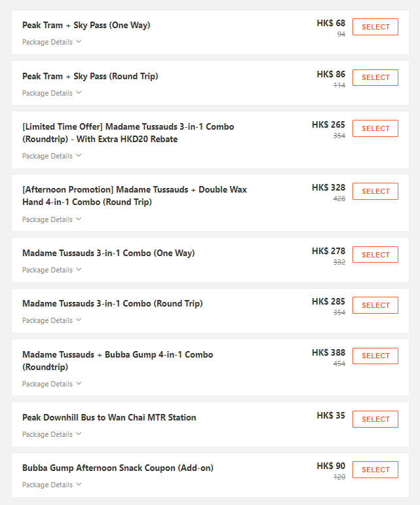Select Peak Tram Sky Pass Round Trip
Screen dimensions: 420x505
[375, 77]
